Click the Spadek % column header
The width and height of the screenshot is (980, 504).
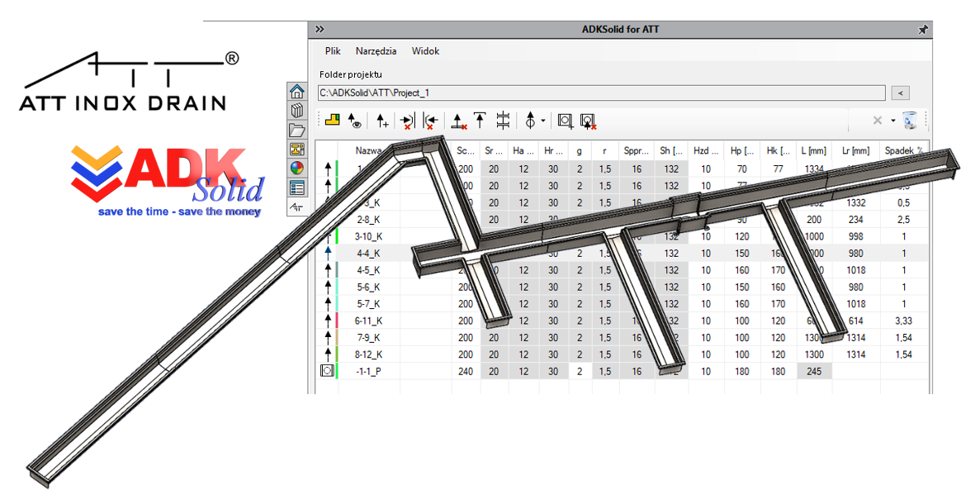point(903,150)
